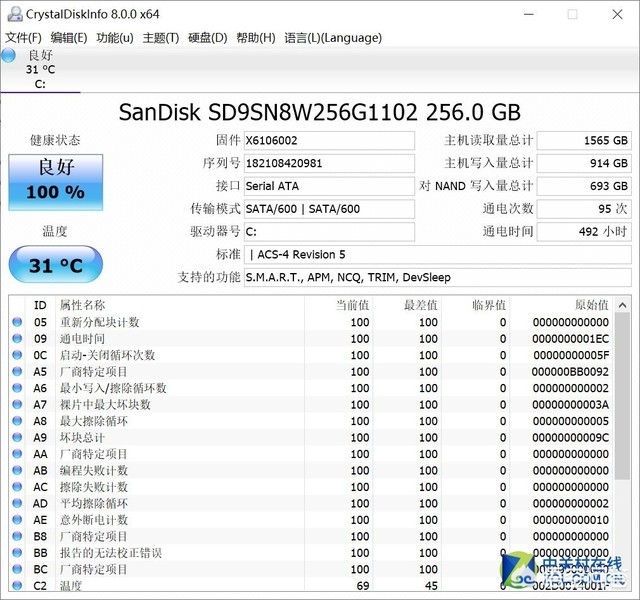Click the 通电次数 value 95 次
The width and height of the screenshot is (640, 600).
point(584,209)
